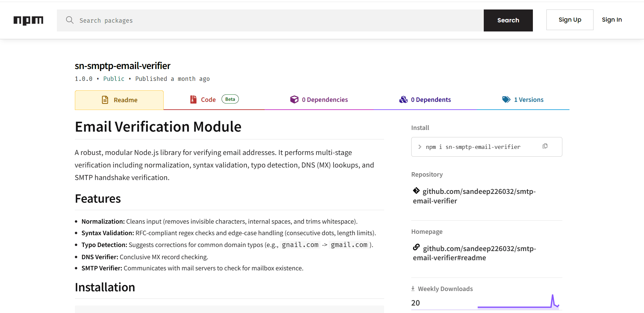Click the Weekly Downloads download icon

coord(413,289)
